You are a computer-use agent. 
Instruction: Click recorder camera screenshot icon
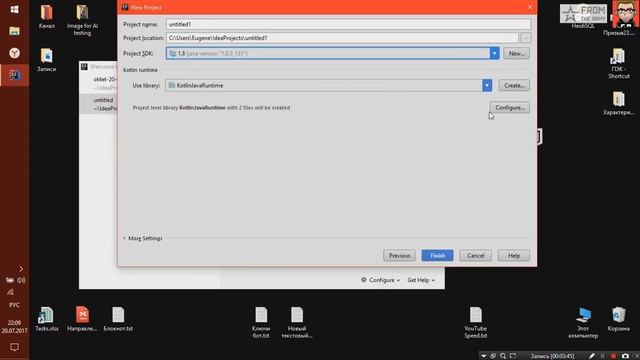click(625, 356)
